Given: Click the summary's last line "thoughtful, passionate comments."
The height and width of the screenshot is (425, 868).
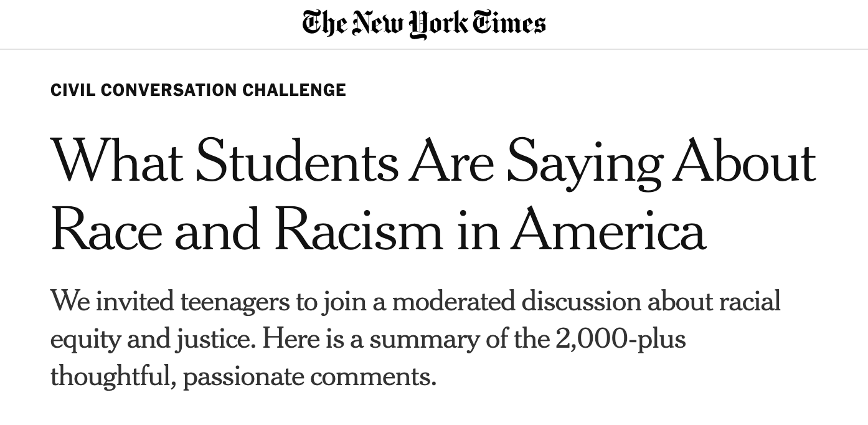Looking at the screenshot, I should pyautogui.click(x=243, y=376).
